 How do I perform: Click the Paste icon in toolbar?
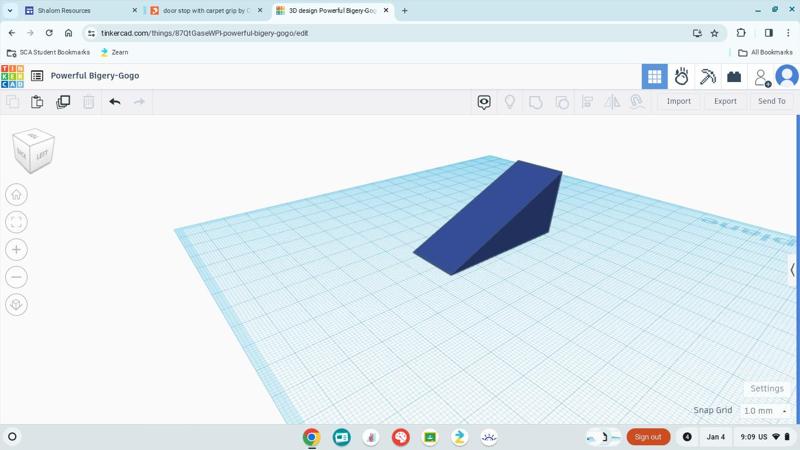[37, 101]
